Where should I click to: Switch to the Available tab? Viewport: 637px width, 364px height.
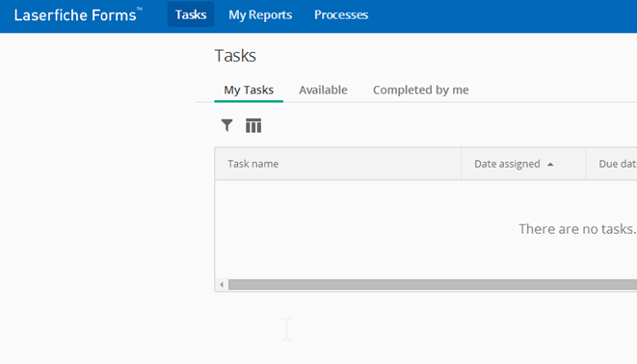pos(323,90)
